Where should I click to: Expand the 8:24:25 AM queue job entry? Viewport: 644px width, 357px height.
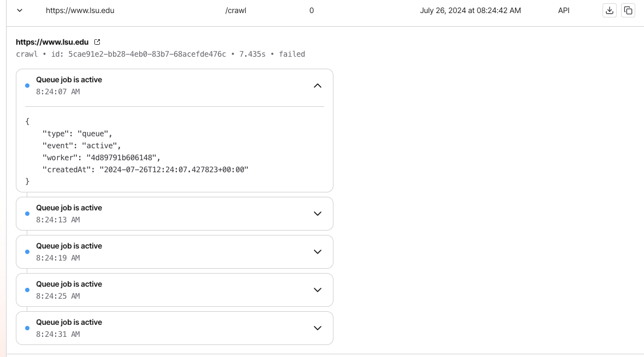coord(318,290)
